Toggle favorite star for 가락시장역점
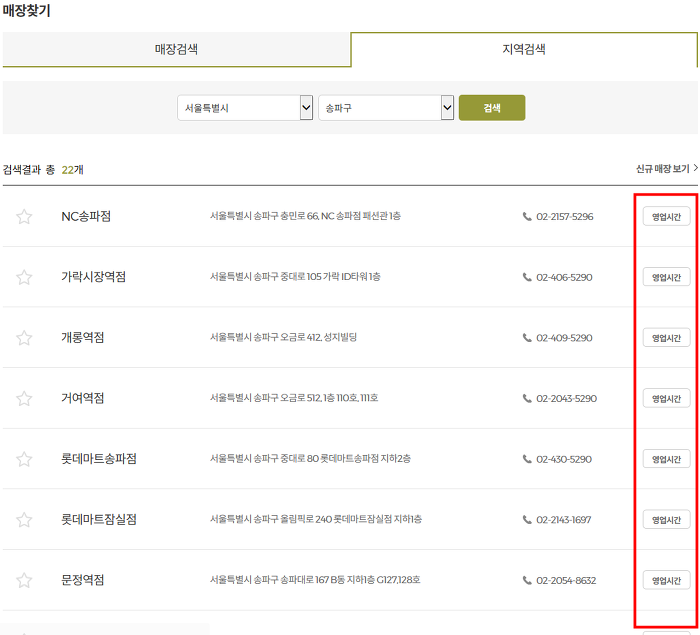The image size is (700, 635). pyautogui.click(x=24, y=277)
